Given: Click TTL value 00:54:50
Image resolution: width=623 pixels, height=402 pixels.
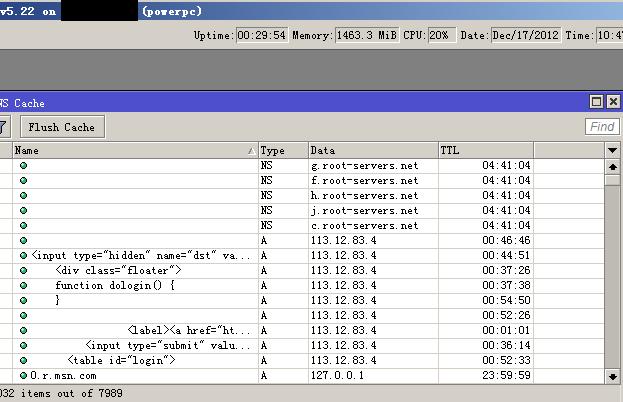Looking at the screenshot, I should pos(506,300).
